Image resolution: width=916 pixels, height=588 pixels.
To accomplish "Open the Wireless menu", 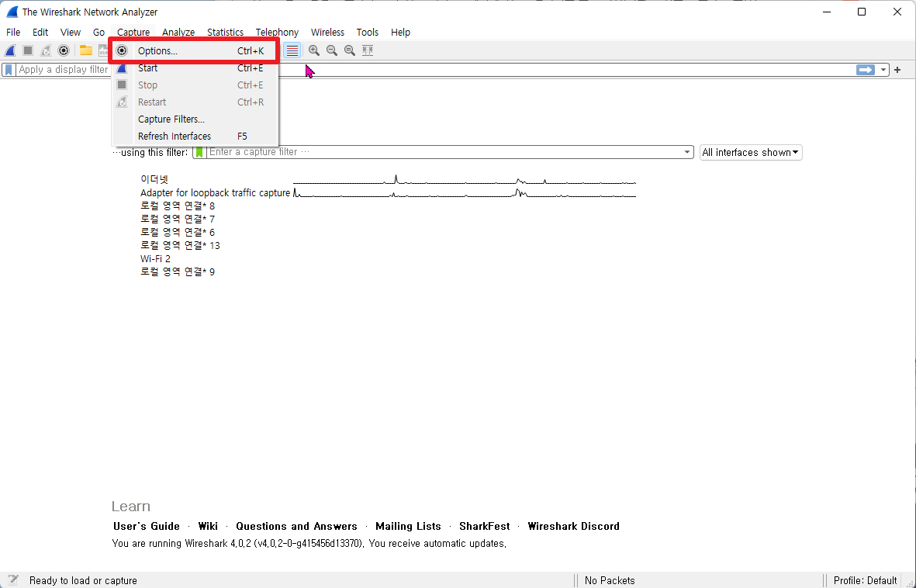I will [x=327, y=32].
